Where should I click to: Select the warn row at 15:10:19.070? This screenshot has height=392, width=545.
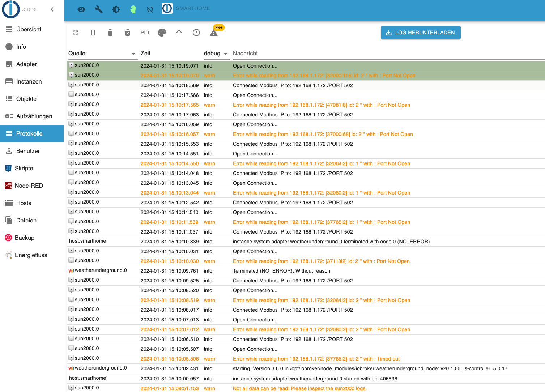306,76
